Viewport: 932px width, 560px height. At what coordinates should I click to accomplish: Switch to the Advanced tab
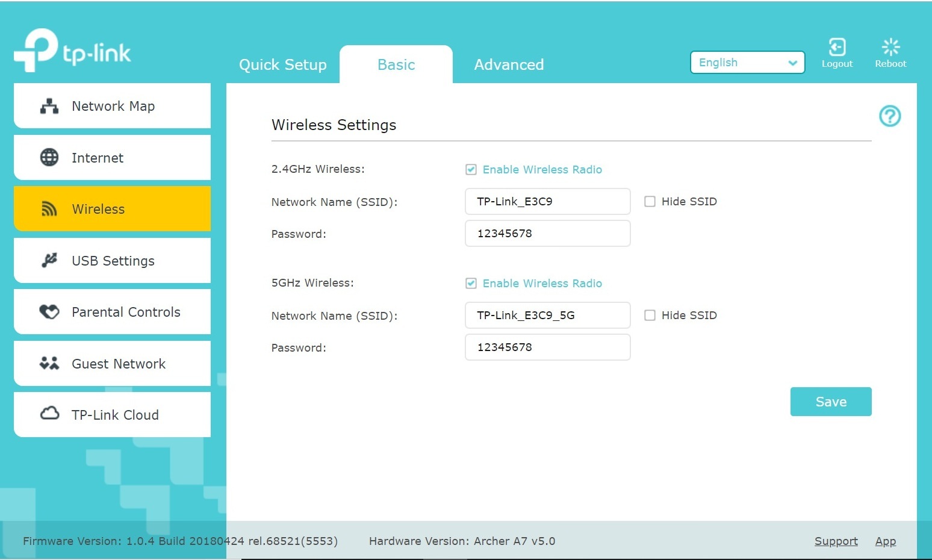click(509, 64)
